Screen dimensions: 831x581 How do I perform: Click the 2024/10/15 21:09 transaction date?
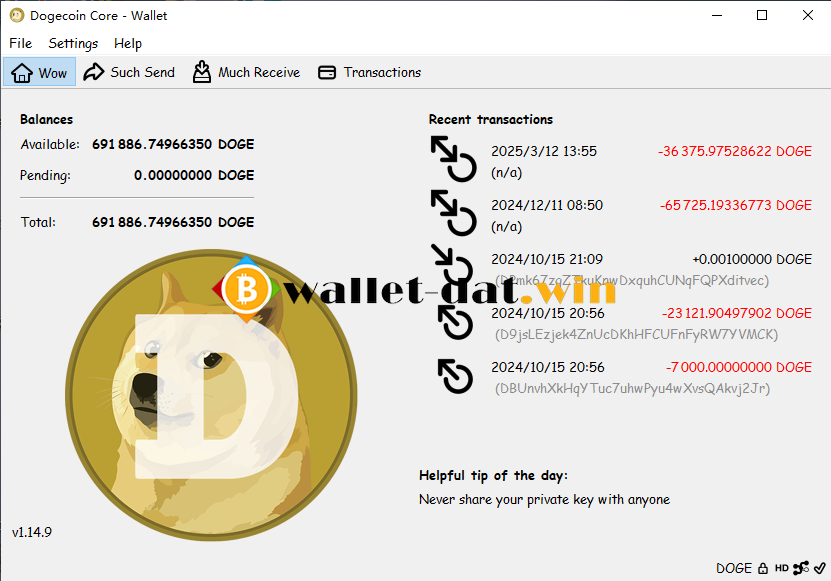(x=547, y=259)
